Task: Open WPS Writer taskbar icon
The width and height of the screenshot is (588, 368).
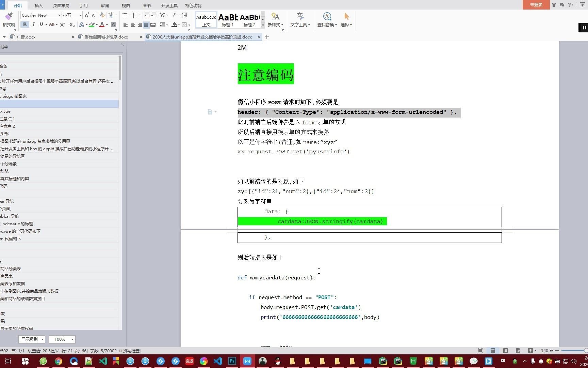Action: click(247, 361)
